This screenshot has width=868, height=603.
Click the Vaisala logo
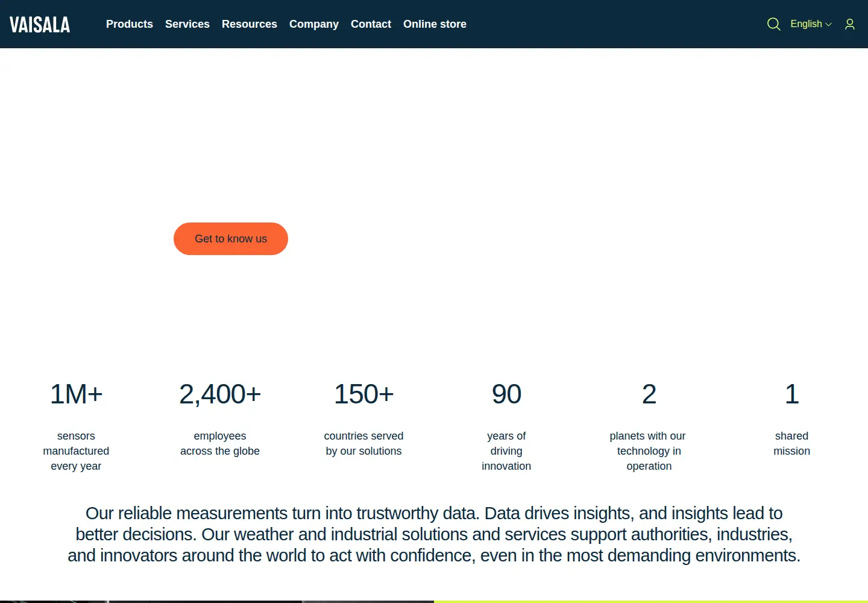pyautogui.click(x=40, y=25)
